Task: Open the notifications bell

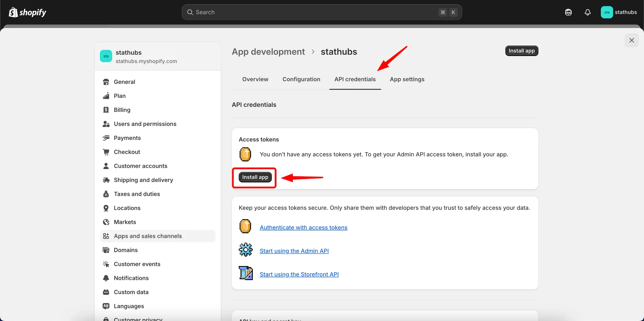Action: (x=587, y=12)
